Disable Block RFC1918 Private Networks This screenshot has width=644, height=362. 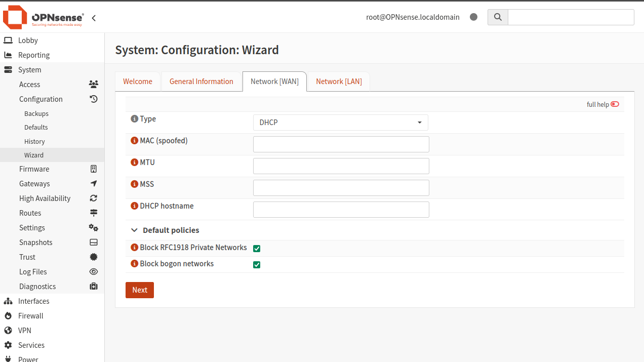point(257,248)
